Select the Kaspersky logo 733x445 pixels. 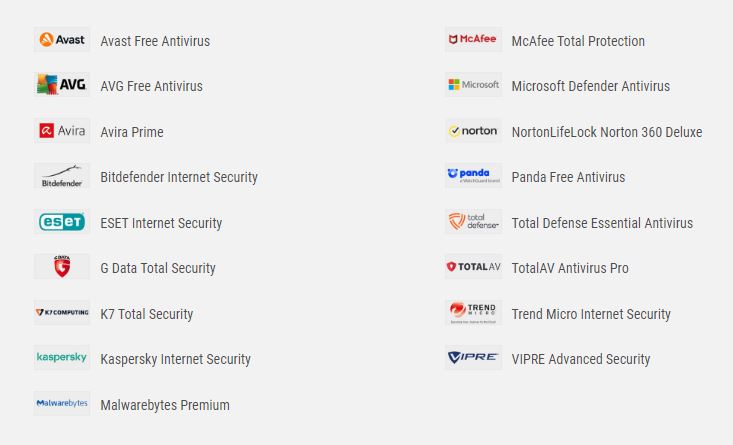tap(62, 358)
